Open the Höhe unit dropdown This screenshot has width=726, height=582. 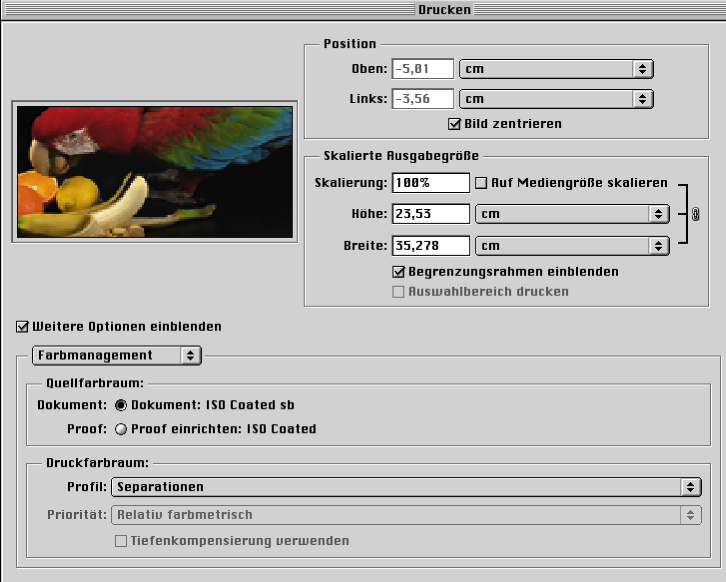(572, 214)
